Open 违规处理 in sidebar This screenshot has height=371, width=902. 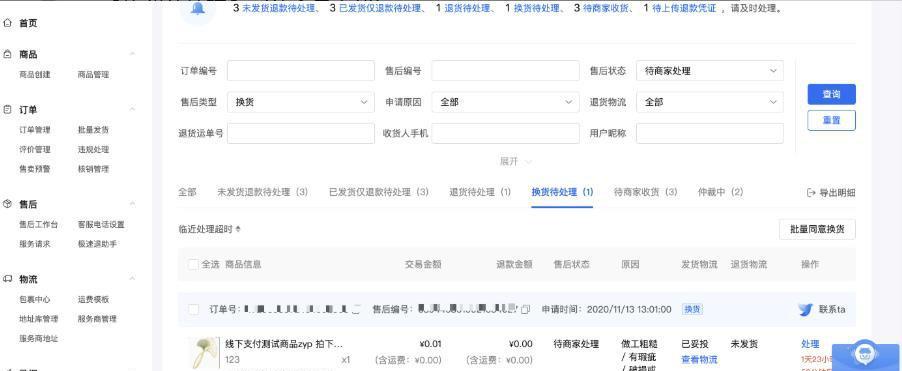click(x=93, y=150)
